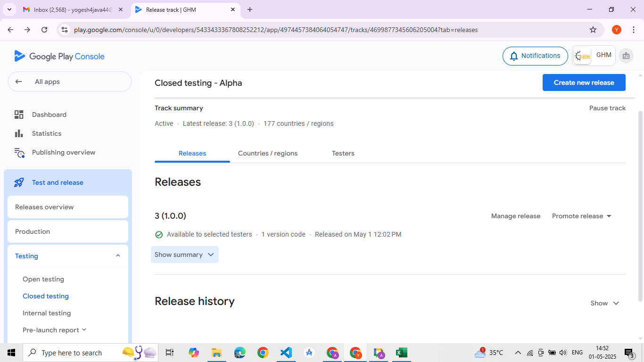Collapse the Testing section in sidebar
Screen dimensions: 644x362
(118, 256)
